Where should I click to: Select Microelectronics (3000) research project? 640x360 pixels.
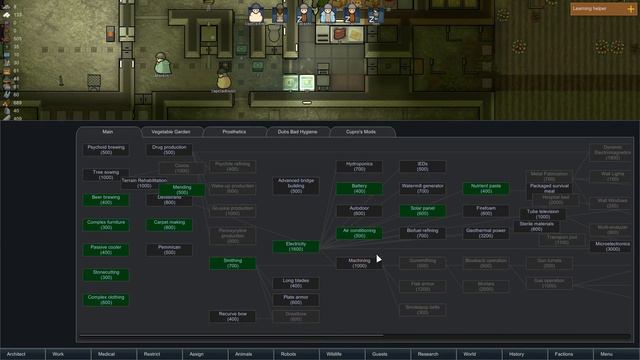612,247
